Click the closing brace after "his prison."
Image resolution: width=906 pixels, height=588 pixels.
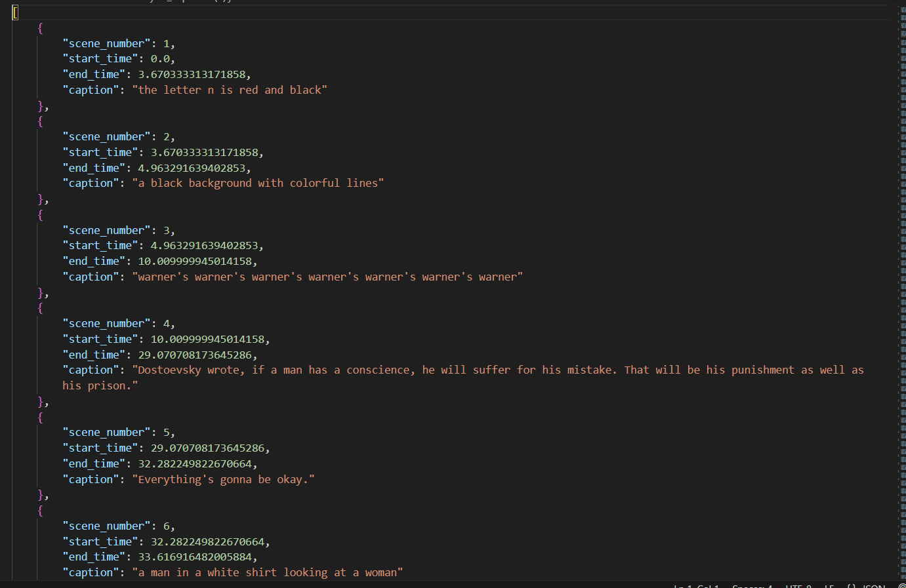pyautogui.click(x=41, y=402)
